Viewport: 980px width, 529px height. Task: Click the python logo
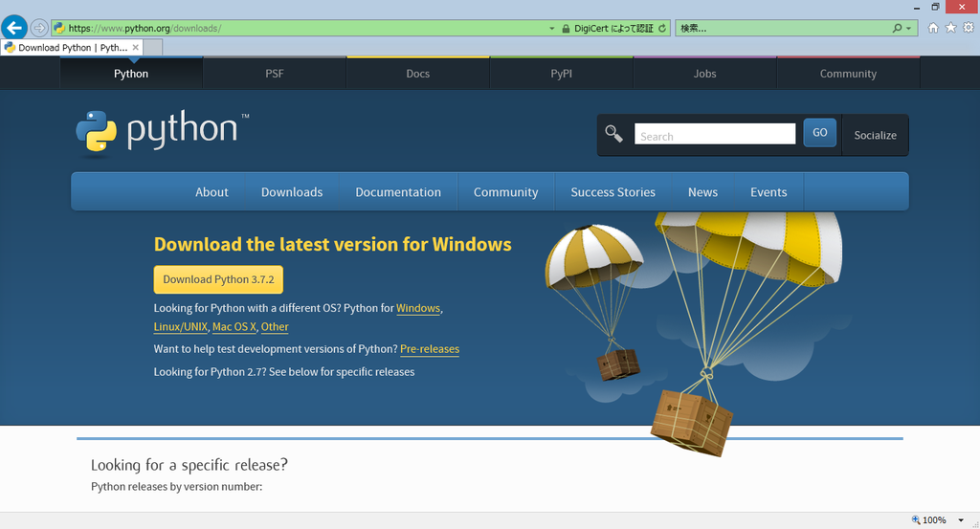(x=162, y=131)
